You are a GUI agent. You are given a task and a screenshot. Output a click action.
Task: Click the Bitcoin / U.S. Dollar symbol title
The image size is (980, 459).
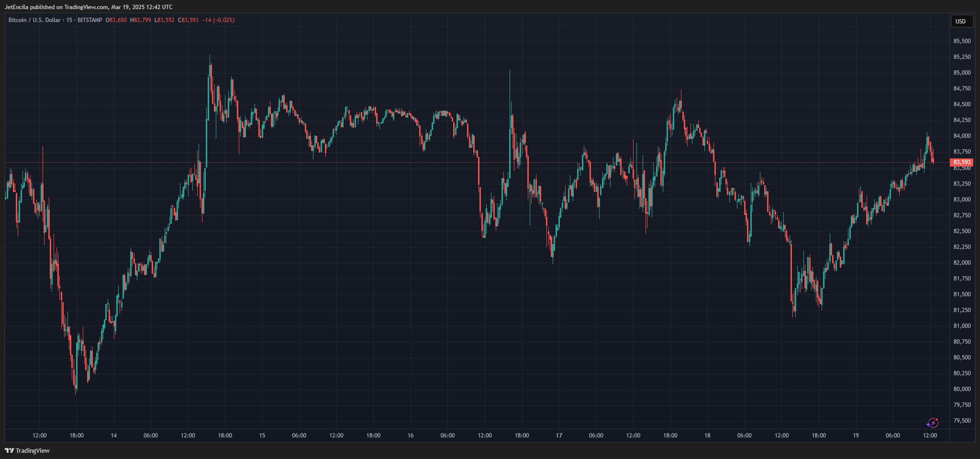click(x=34, y=20)
